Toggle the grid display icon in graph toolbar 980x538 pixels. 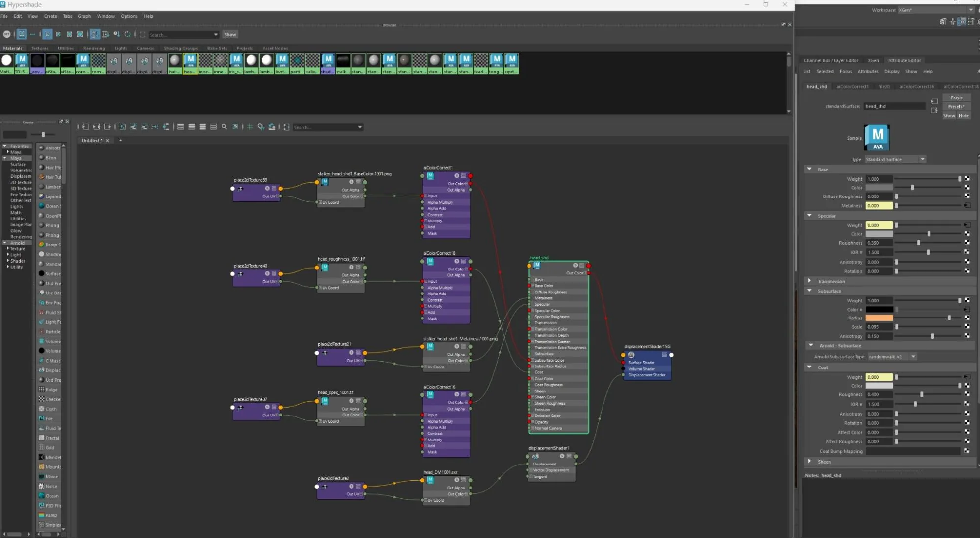[x=250, y=127]
